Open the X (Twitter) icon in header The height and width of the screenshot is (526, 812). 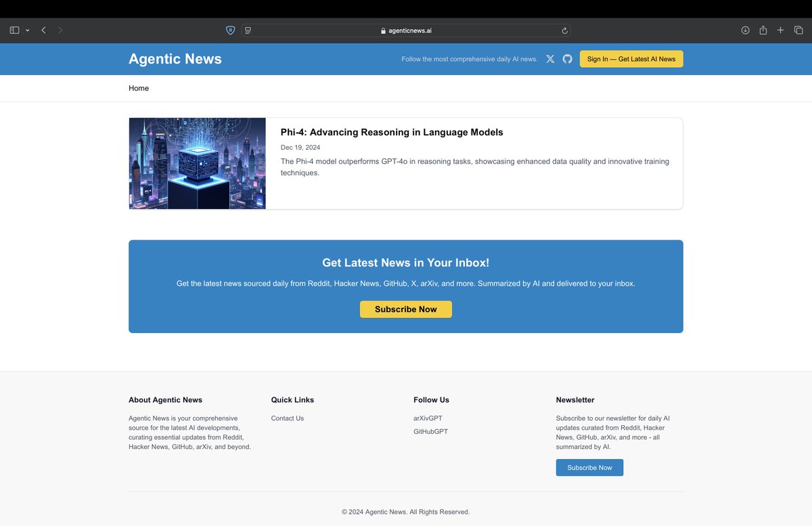pos(550,59)
